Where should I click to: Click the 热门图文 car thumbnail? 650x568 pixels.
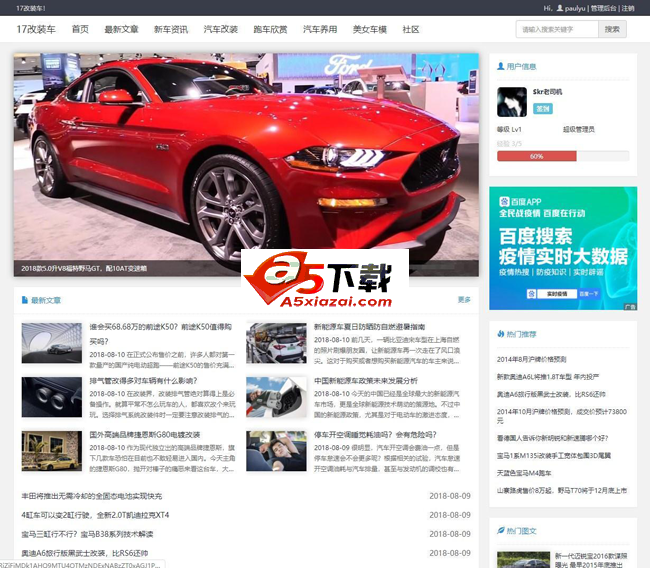[523, 559]
